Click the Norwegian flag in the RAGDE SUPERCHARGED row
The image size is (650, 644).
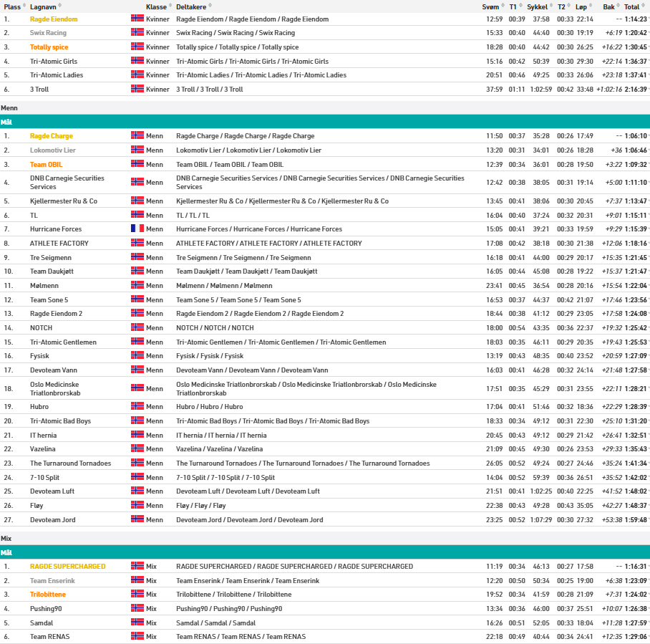pyautogui.click(x=137, y=566)
